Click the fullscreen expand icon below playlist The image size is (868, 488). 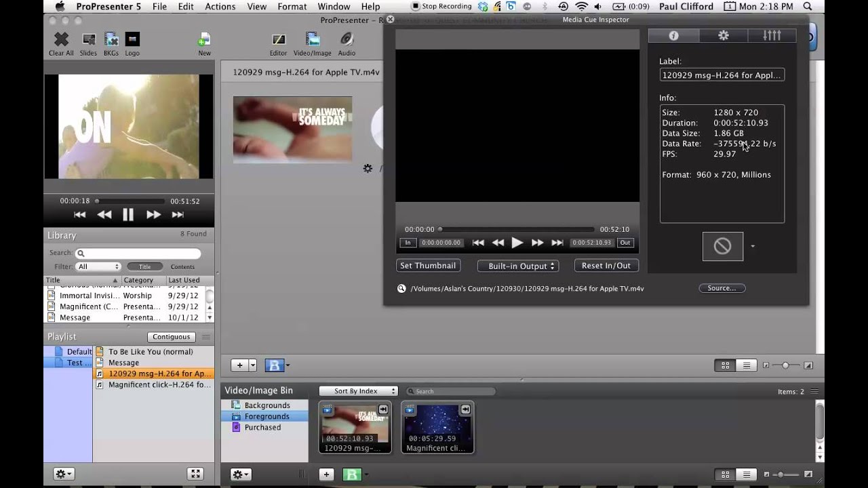195,474
